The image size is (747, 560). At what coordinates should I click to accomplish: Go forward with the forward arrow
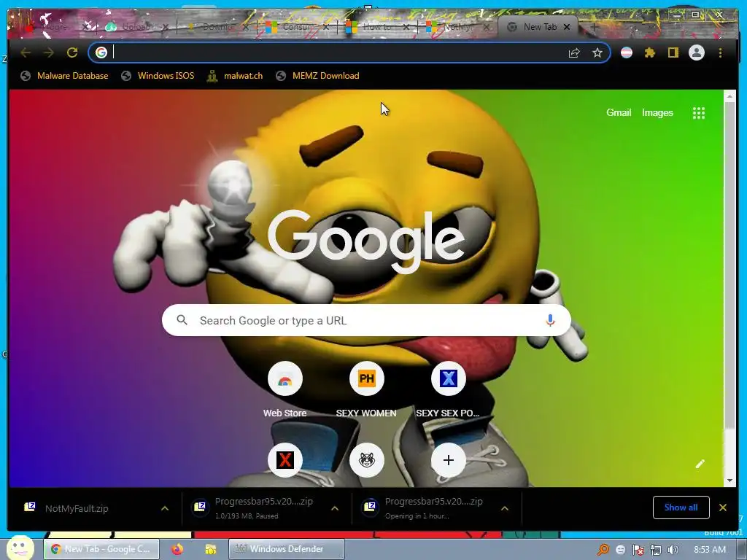tap(49, 52)
